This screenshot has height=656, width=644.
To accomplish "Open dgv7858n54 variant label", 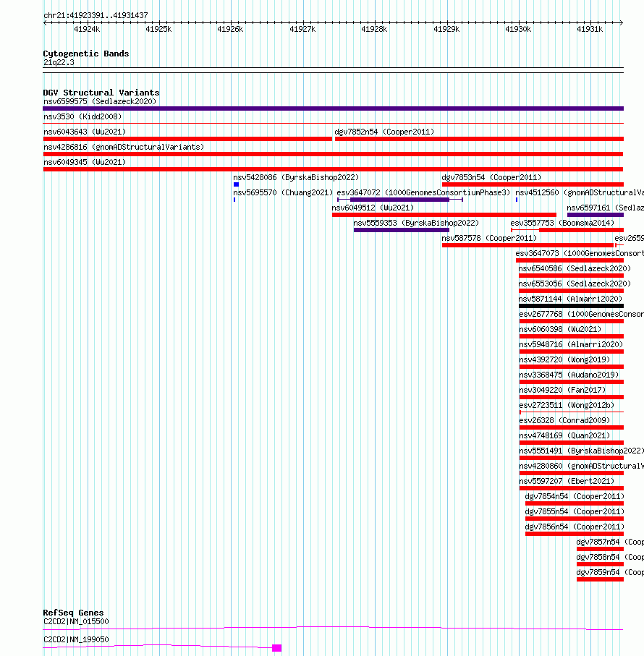I will (x=610, y=557).
